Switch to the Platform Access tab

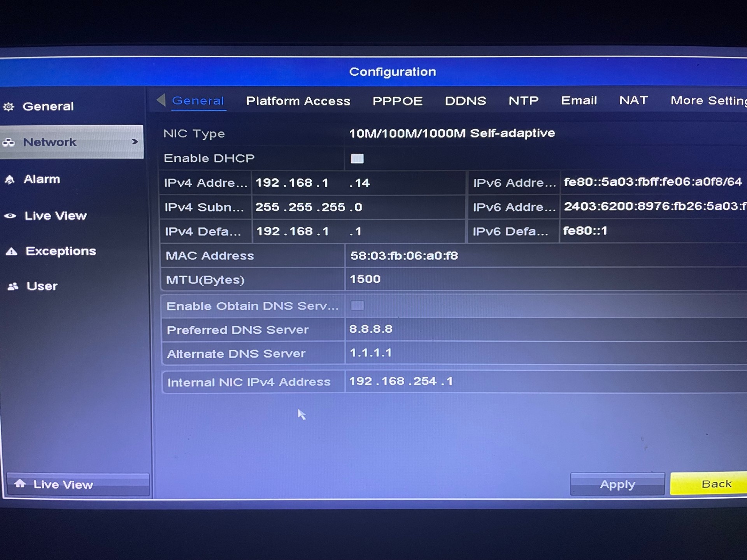coord(298,101)
